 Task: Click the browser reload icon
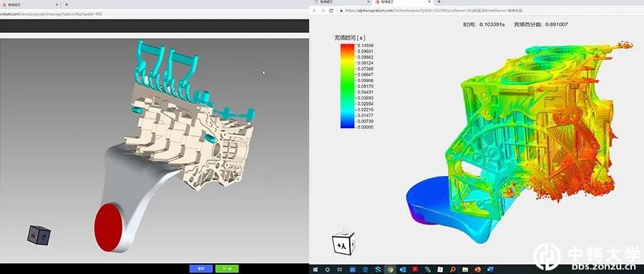tap(331, 10)
